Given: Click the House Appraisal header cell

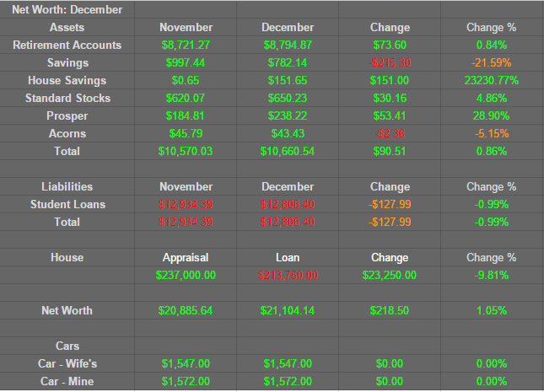Looking at the screenshot, I should tap(186, 257).
